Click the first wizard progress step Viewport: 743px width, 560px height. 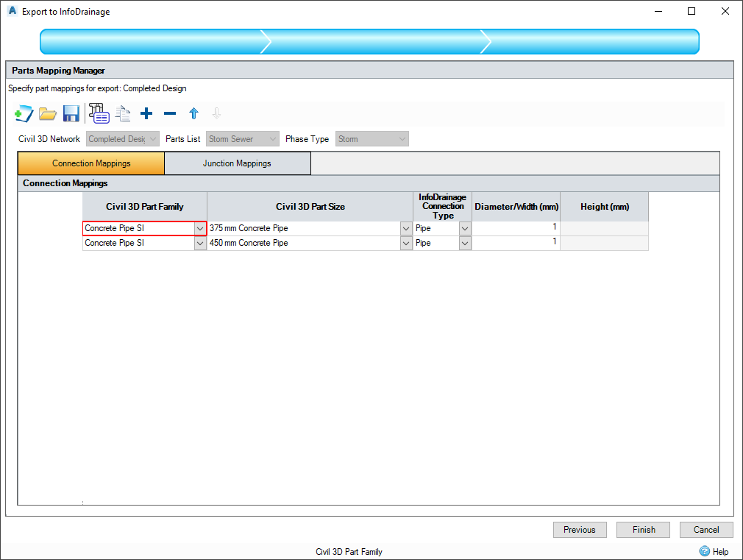pyautogui.click(x=151, y=42)
